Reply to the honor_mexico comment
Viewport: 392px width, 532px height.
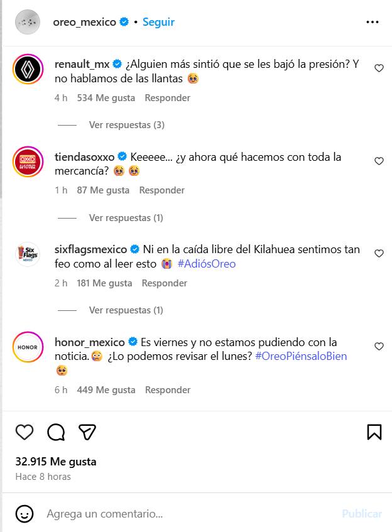tap(168, 390)
